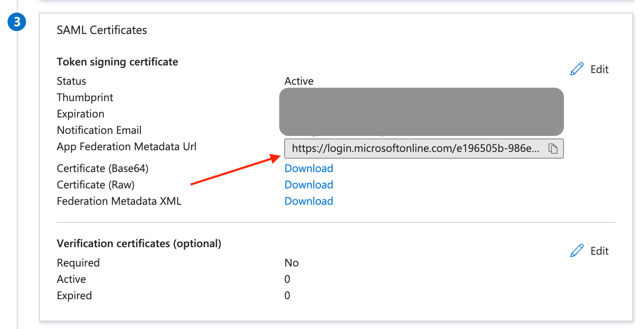Click the Federation Metadata XML Download link
644x329 pixels.
click(x=309, y=201)
